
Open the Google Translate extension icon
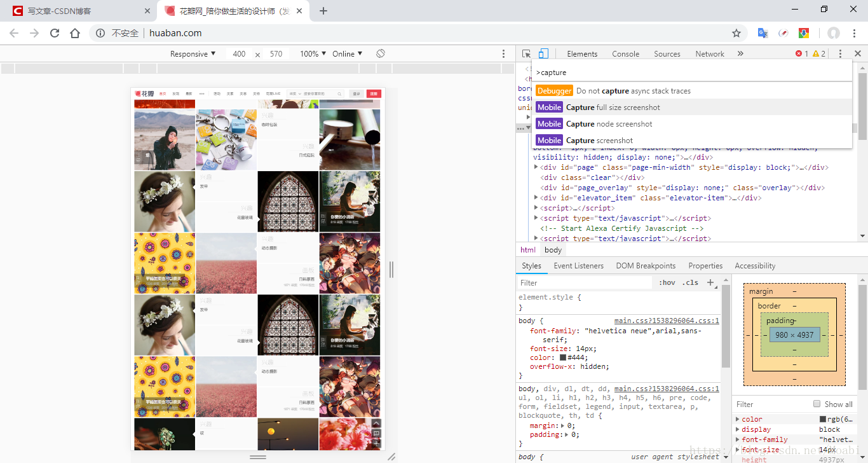coord(763,33)
